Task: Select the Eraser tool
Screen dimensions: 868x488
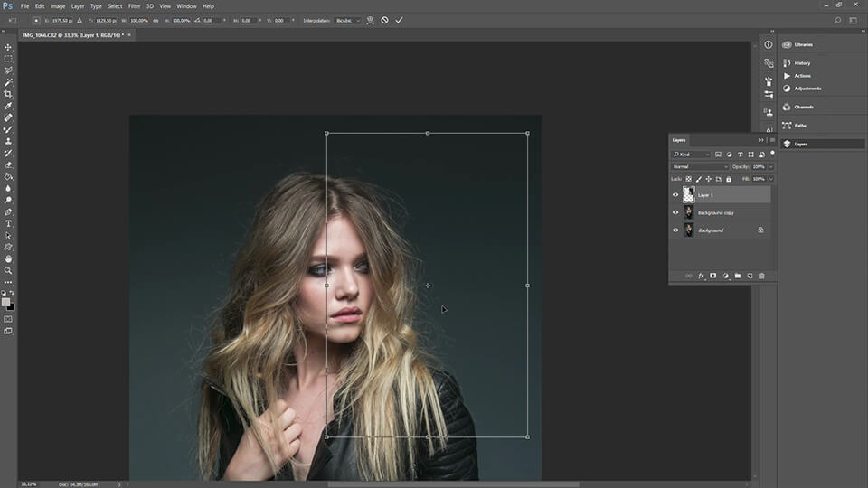Action: pos(8,164)
